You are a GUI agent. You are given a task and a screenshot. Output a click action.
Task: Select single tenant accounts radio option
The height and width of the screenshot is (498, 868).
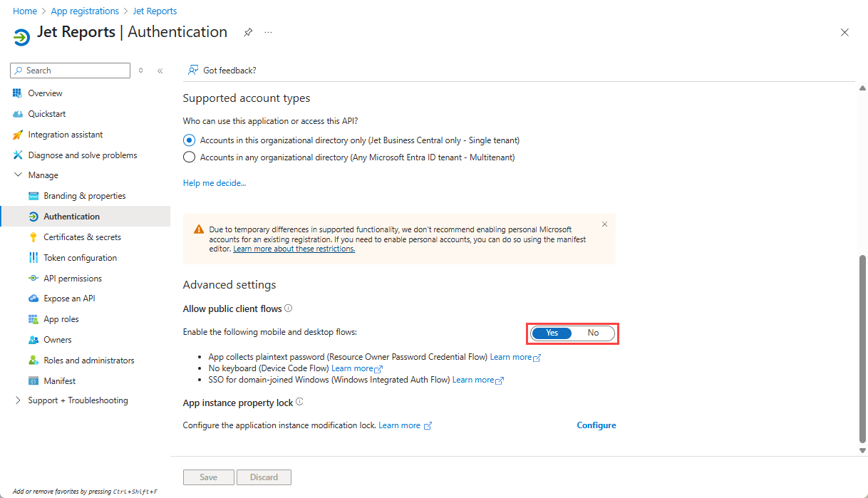tap(190, 140)
